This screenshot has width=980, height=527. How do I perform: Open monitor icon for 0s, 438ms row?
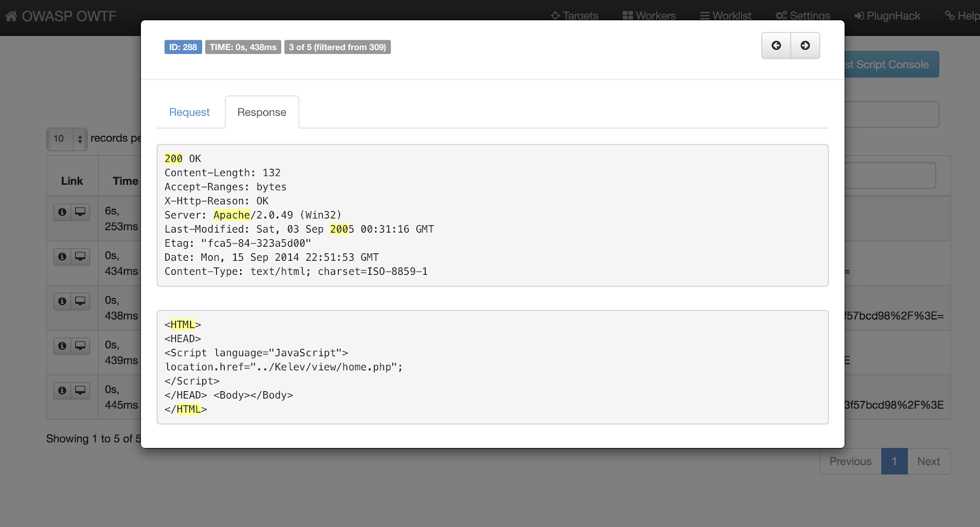(x=80, y=301)
